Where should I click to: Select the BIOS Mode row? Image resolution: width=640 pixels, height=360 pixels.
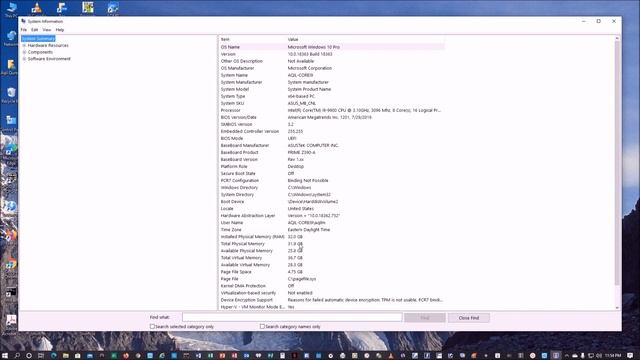click(x=332, y=138)
